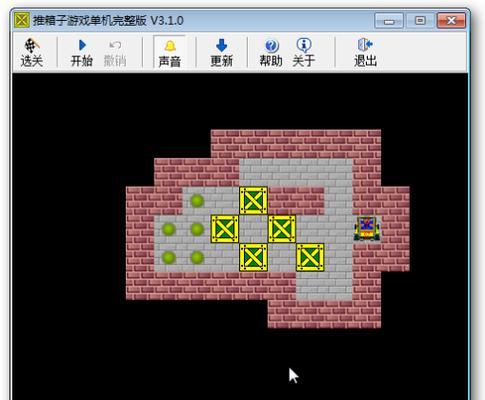Click the lower-left crate on bottom row
Image resolution: width=485 pixels, height=400 pixels.
click(253, 257)
